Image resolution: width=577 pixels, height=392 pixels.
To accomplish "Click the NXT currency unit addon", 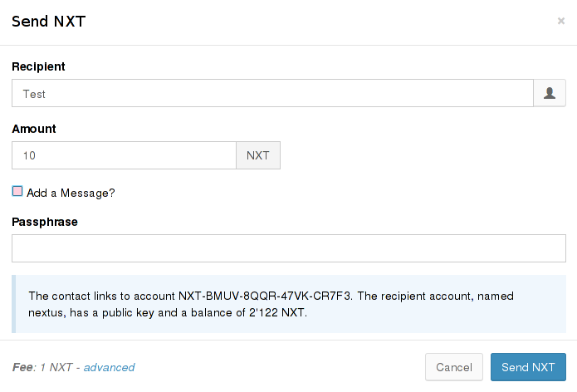I will coord(258,155).
